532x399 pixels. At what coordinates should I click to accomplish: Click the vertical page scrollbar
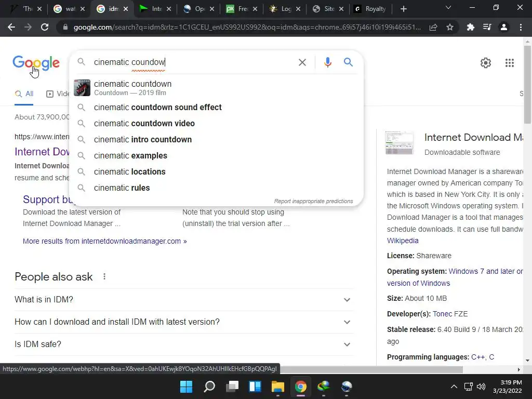[527, 85]
